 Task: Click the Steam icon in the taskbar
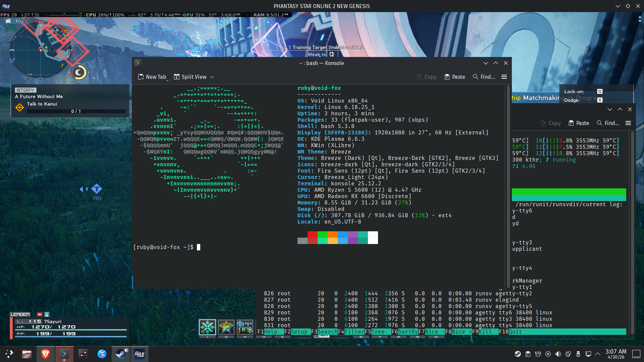(121, 354)
